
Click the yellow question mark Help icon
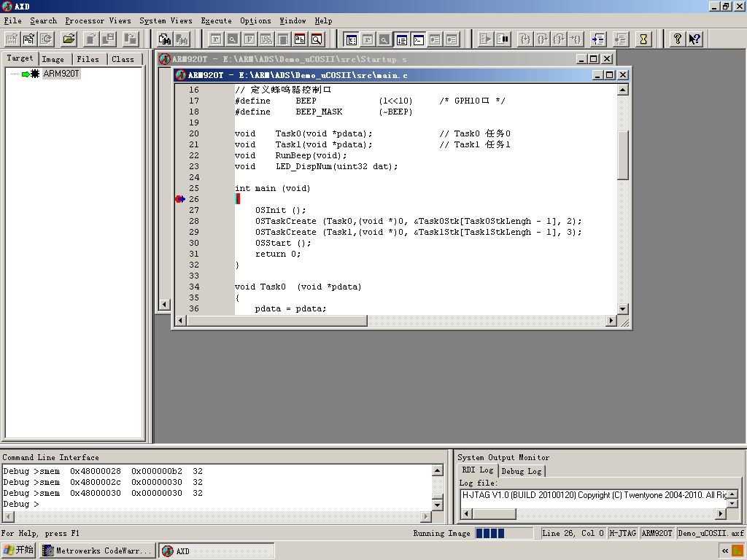[x=677, y=39]
